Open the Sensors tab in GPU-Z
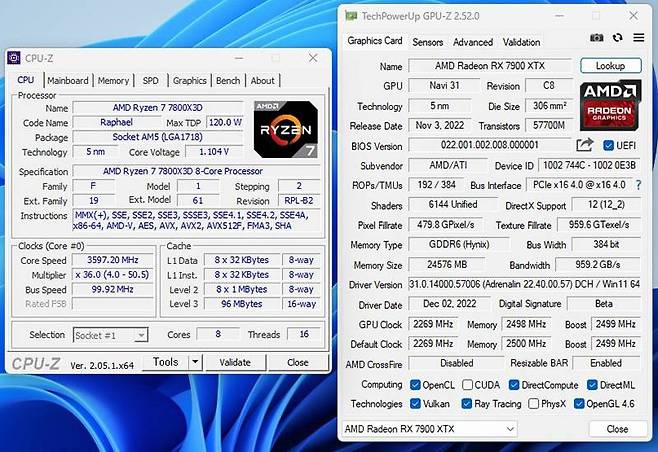This screenshot has width=658, height=452. 428,42
